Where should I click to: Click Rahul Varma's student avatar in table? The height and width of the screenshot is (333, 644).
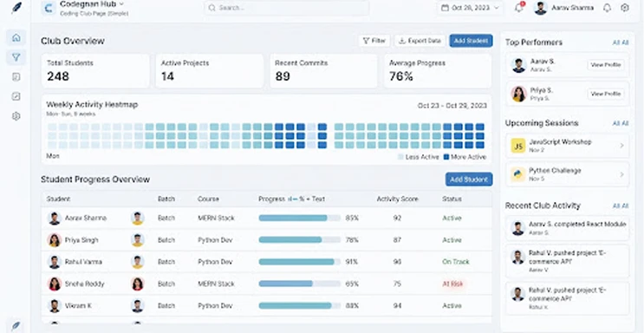pyautogui.click(x=55, y=262)
